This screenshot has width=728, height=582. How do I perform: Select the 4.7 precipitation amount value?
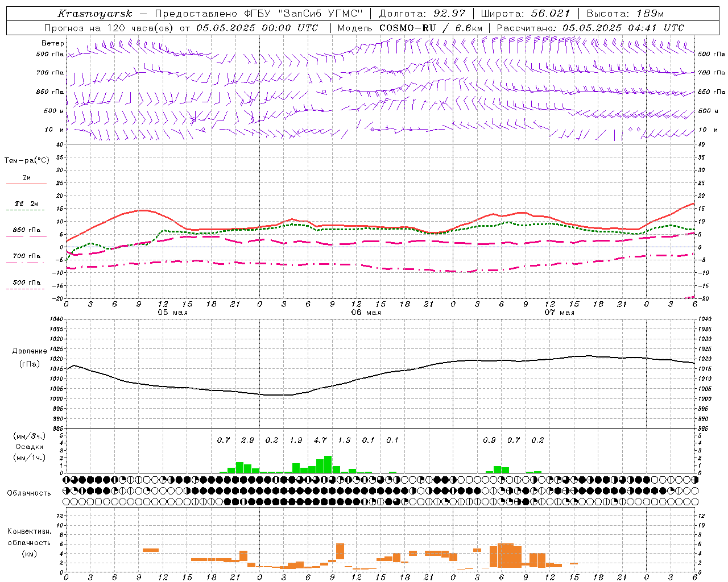click(320, 440)
